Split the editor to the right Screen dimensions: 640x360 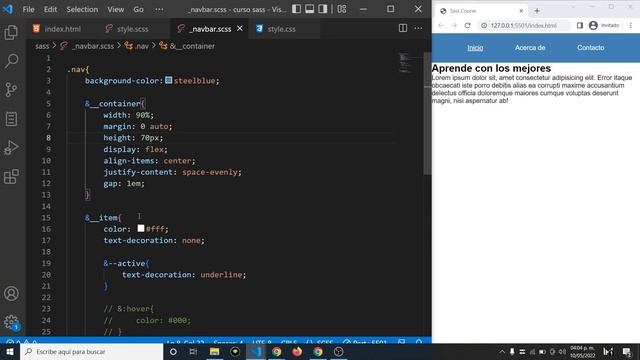click(403, 28)
